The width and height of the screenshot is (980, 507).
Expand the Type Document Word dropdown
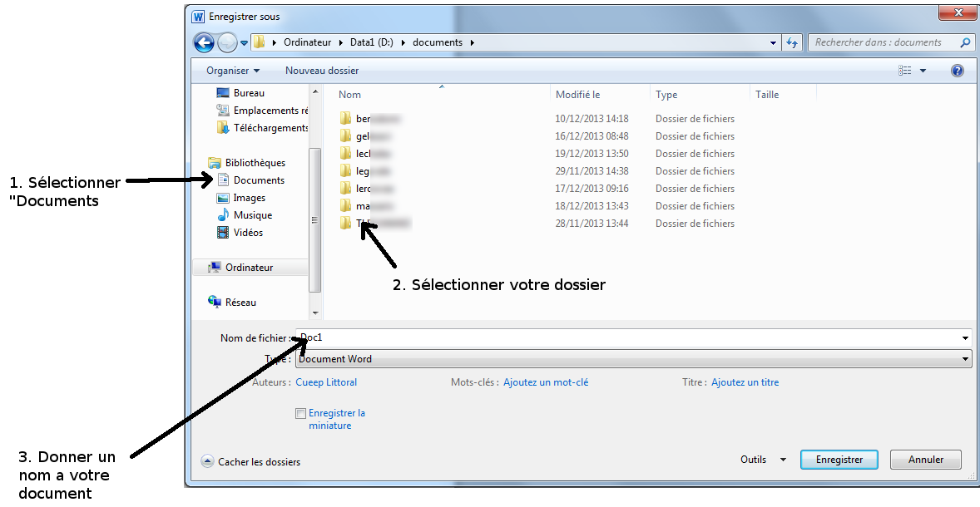[x=965, y=359]
